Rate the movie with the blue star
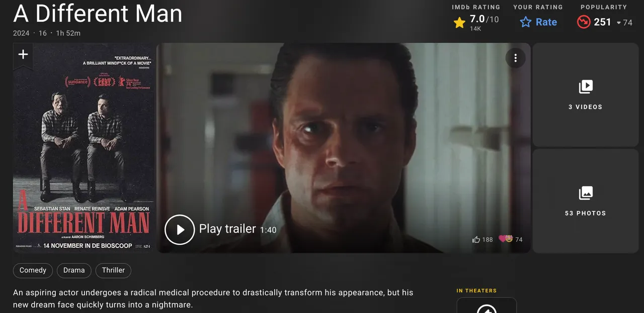This screenshot has width=644, height=313. coord(526,22)
